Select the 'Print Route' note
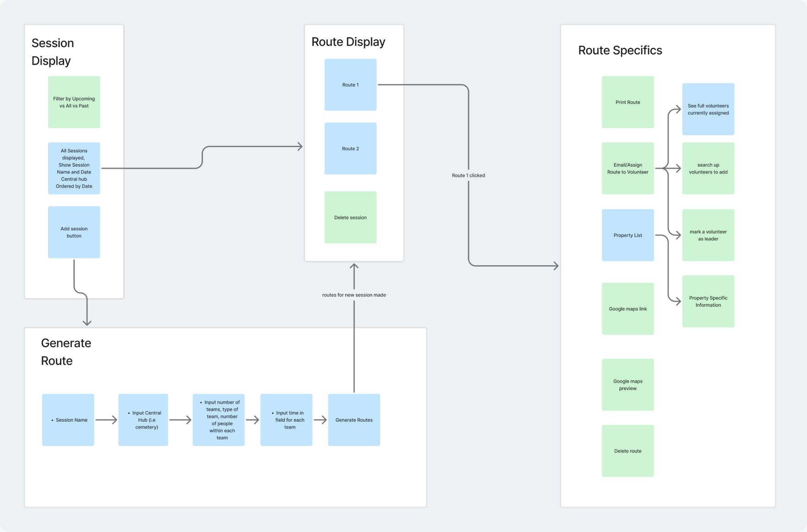This screenshot has width=807, height=532. click(x=628, y=102)
